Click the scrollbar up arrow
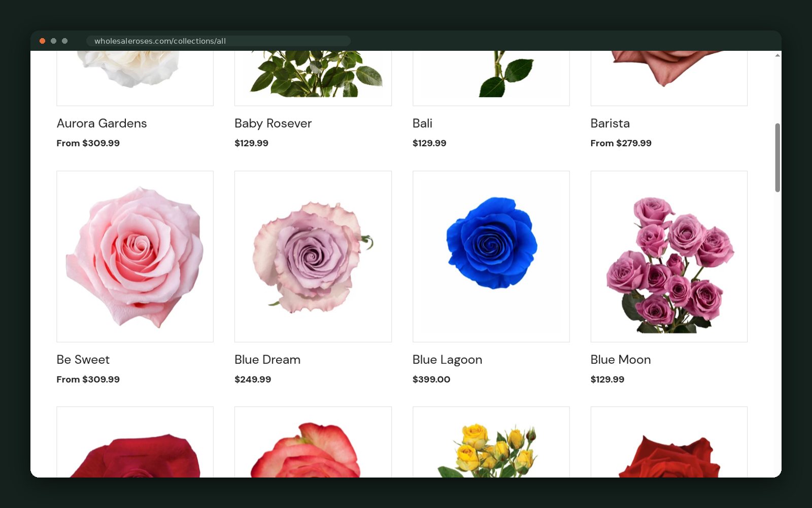Screen dimensions: 812x508 pyautogui.click(x=777, y=55)
